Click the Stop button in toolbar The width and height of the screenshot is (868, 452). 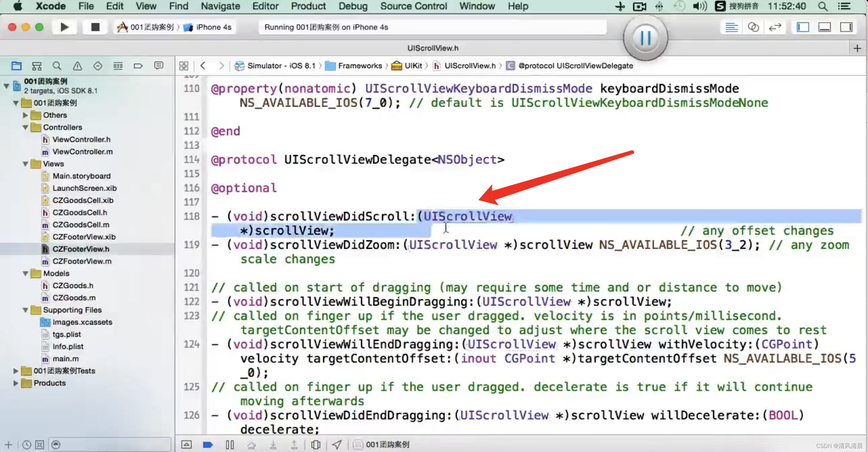[x=95, y=27]
